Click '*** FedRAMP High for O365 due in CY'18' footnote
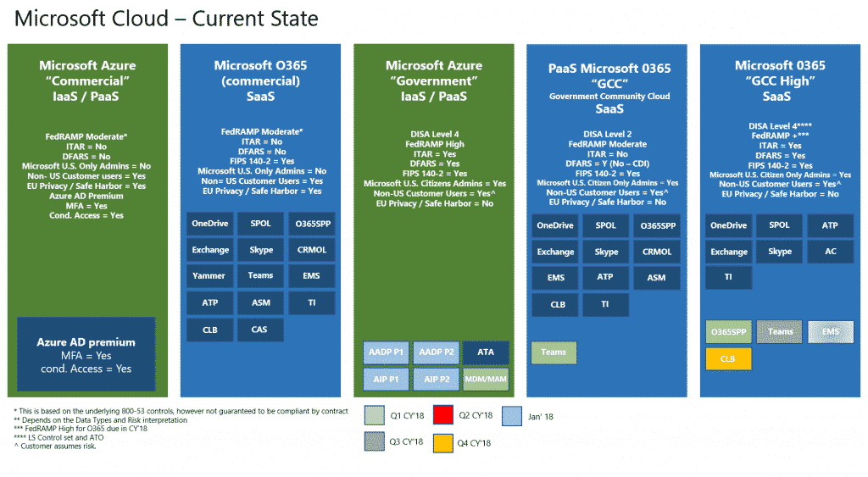This screenshot has width=868, height=477. [81, 429]
